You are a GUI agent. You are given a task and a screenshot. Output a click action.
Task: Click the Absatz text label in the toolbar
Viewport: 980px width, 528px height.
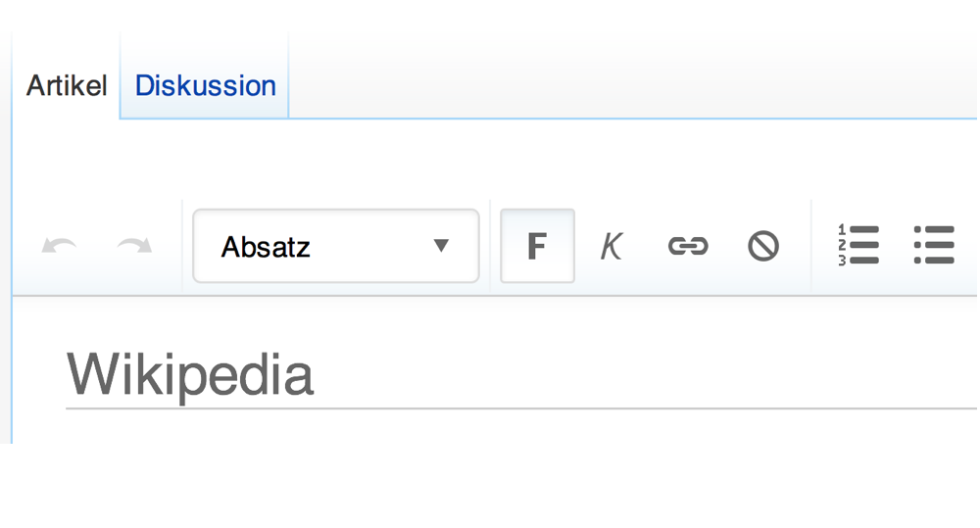click(x=265, y=247)
